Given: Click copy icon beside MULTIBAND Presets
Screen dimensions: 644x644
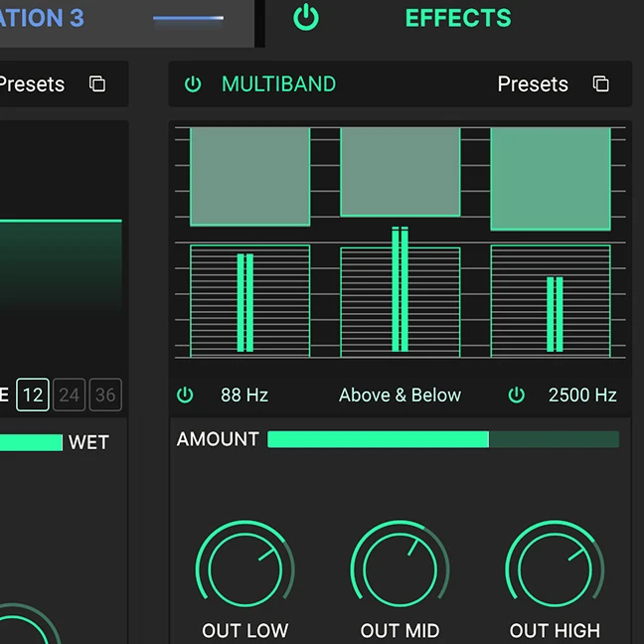Looking at the screenshot, I should pyautogui.click(x=601, y=83).
